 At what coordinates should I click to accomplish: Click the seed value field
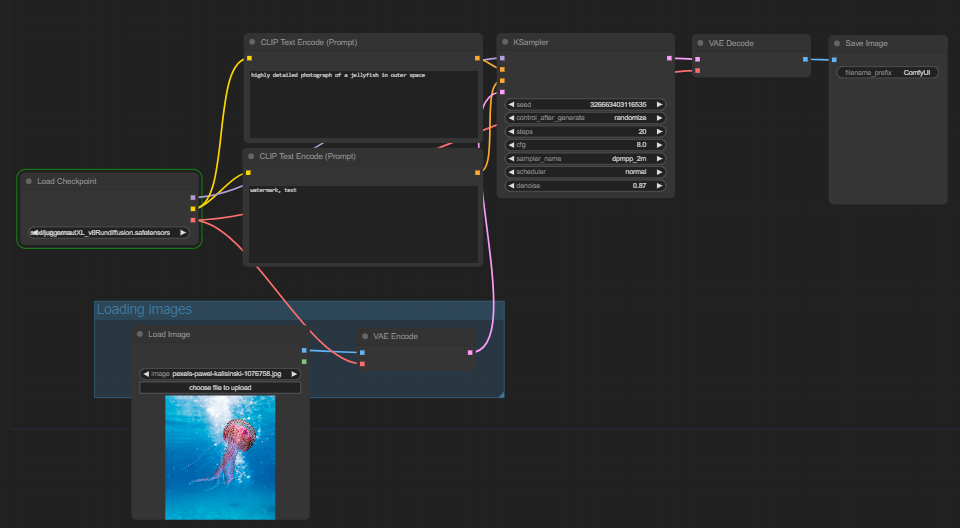click(585, 105)
